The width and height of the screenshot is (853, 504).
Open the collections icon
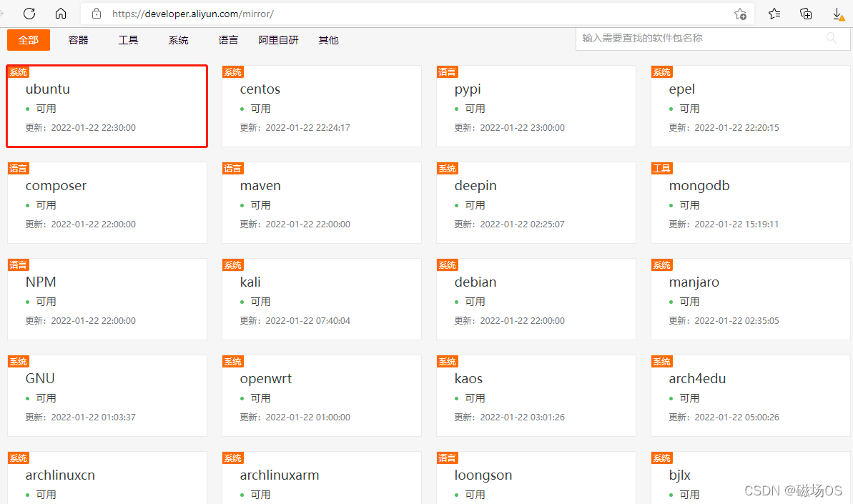[806, 14]
